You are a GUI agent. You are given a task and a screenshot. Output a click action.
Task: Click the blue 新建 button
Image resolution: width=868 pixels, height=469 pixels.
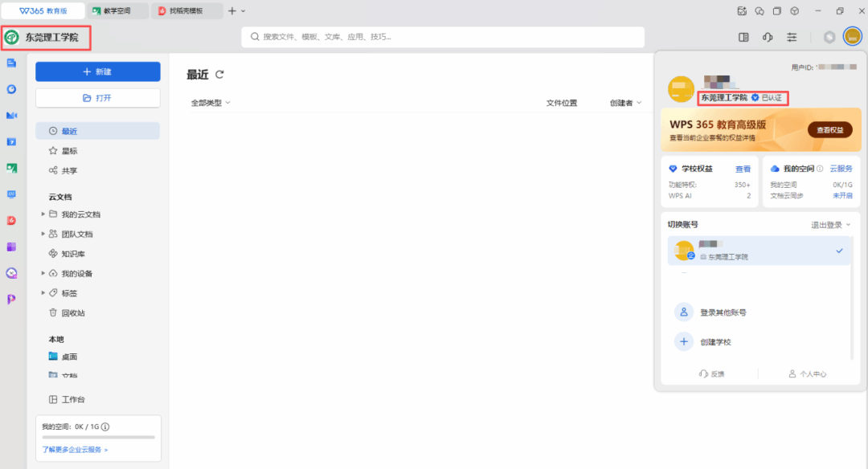98,72
